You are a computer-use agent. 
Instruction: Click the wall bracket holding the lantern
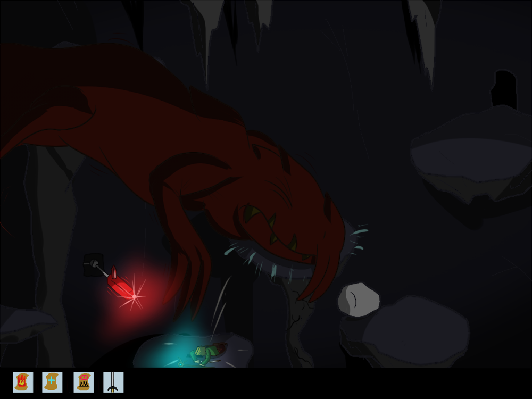click(x=93, y=264)
